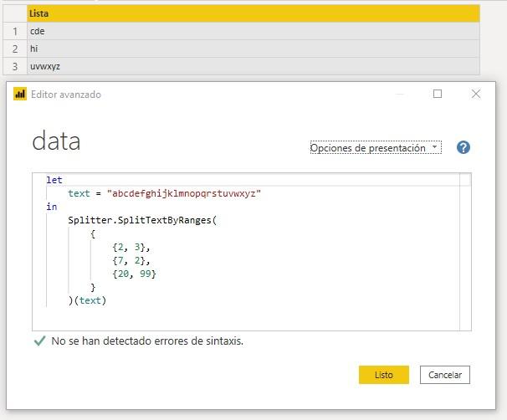Screen dimensions: 507x420
Task: Click the in keyword line
Action: 52,207
